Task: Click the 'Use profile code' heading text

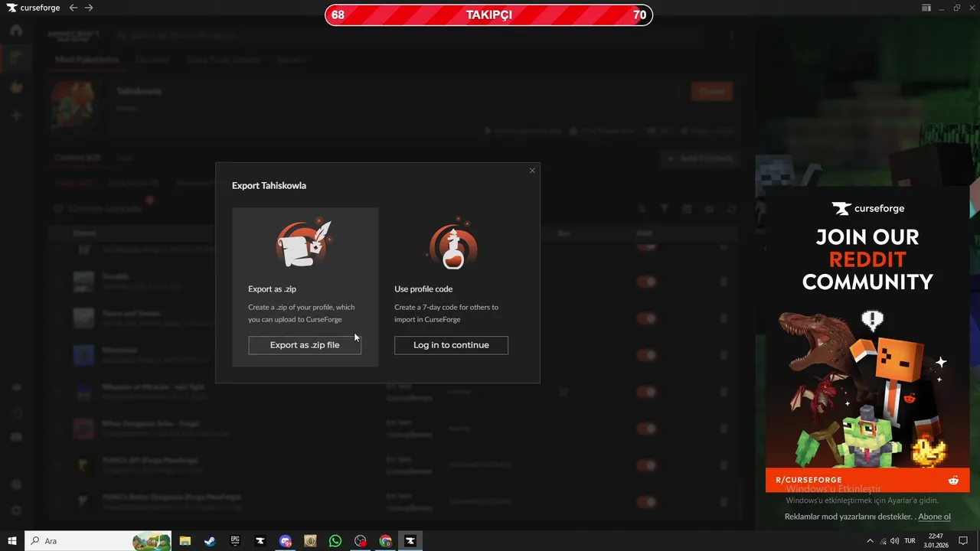Action: point(423,289)
